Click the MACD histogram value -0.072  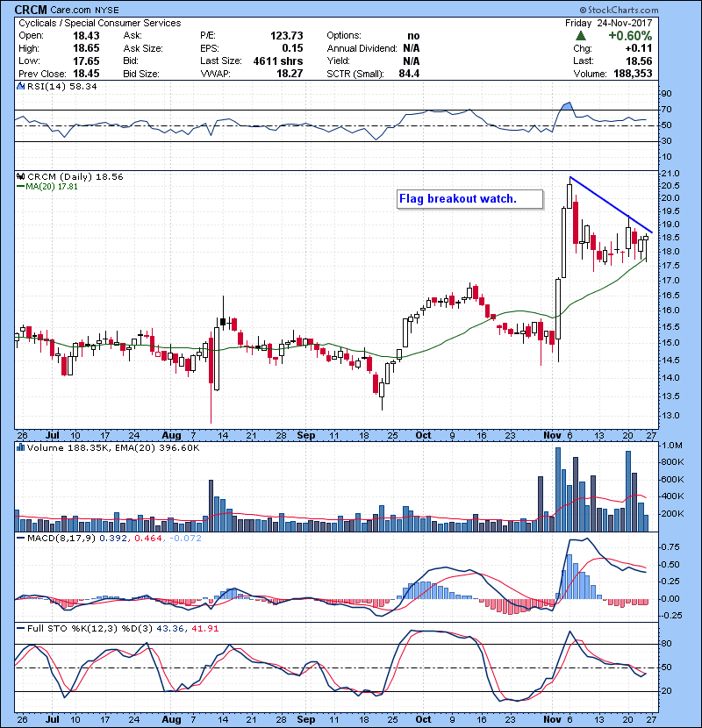pyautogui.click(x=185, y=539)
